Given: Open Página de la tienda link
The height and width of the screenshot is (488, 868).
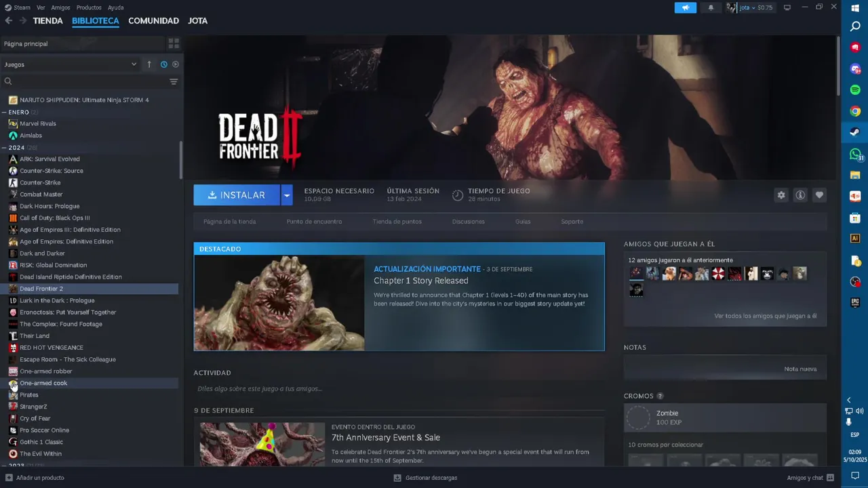Looking at the screenshot, I should click(229, 222).
